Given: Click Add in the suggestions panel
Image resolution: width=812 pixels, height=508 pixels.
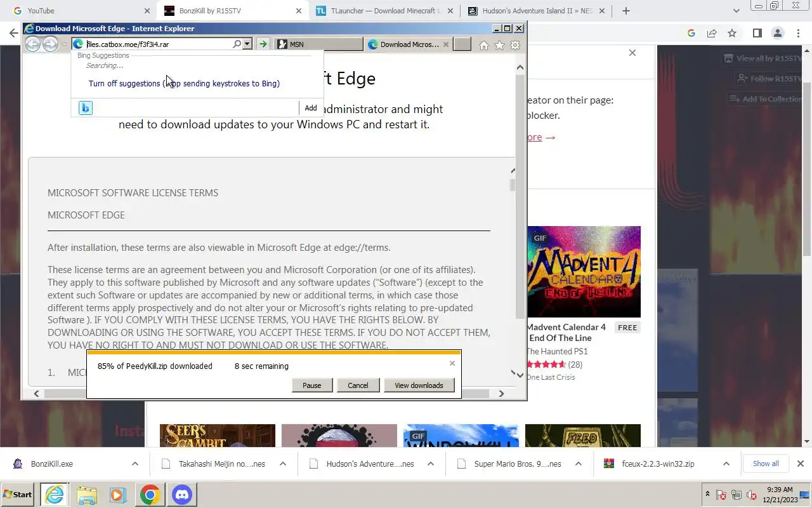Looking at the screenshot, I should 311,108.
